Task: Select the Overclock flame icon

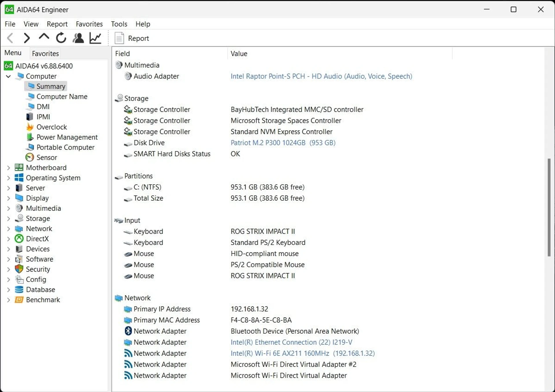Action: click(x=30, y=127)
